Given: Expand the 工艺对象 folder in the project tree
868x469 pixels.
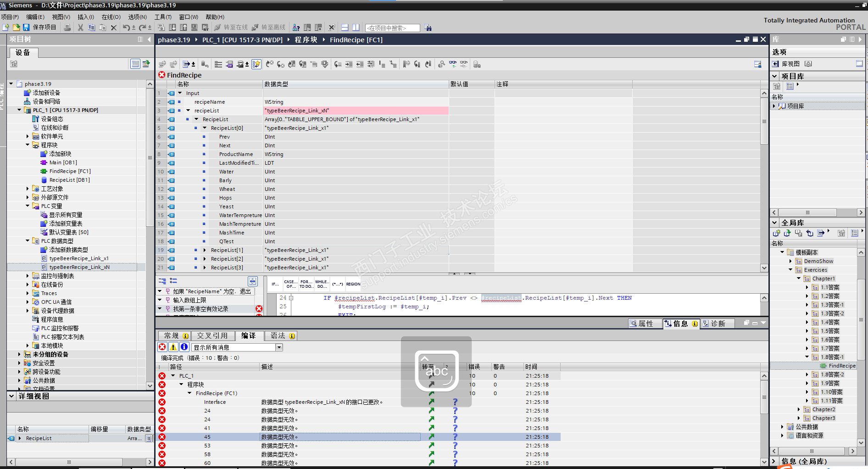Looking at the screenshot, I should [x=28, y=189].
